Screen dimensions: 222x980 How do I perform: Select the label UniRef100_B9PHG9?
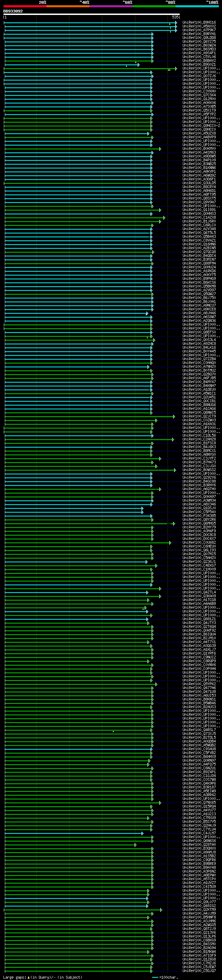[199, 278]
